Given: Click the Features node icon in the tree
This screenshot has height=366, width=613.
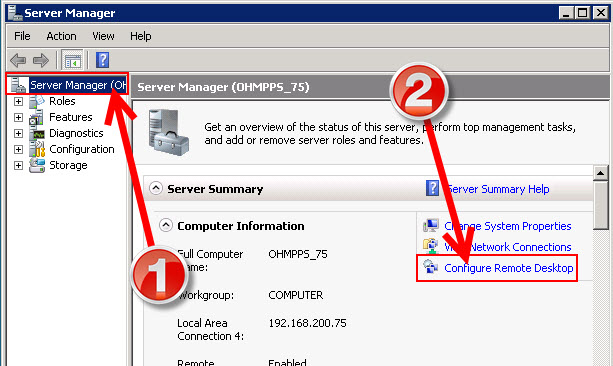Looking at the screenshot, I should click(x=37, y=117).
